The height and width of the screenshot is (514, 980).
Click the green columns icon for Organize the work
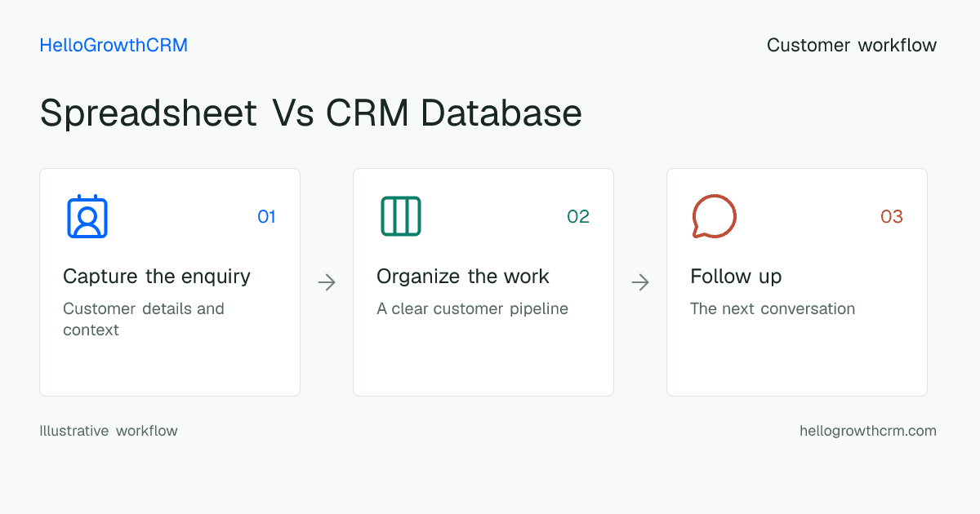pyautogui.click(x=401, y=216)
